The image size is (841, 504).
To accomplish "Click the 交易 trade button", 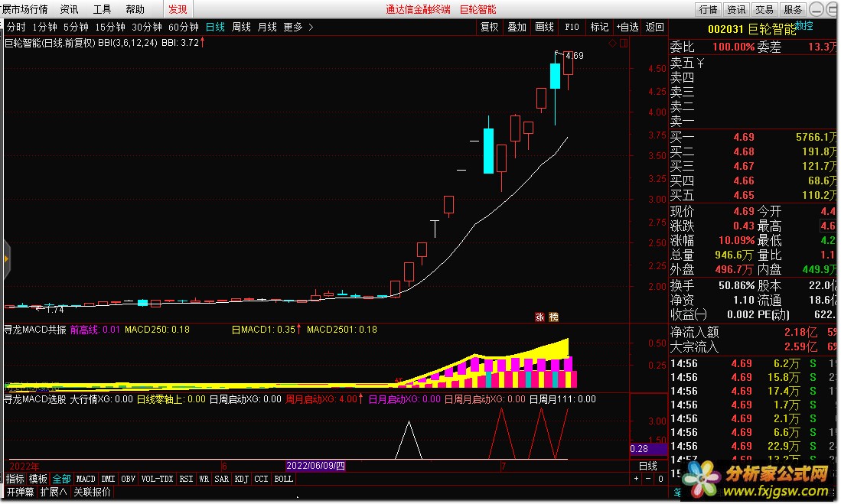I will [x=764, y=9].
